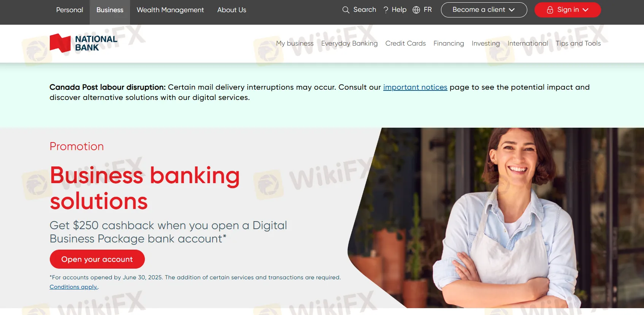This screenshot has width=644, height=315.
Task: Open the Conditions apply link
Action: click(73, 287)
